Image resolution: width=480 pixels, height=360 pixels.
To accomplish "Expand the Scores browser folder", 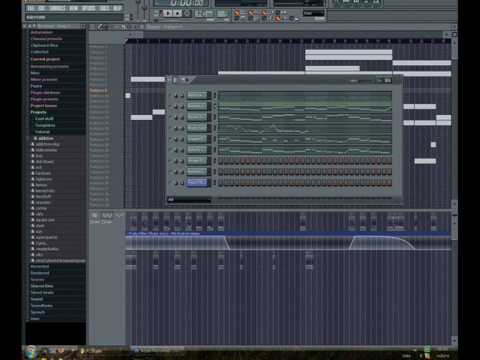I will 37,279.
